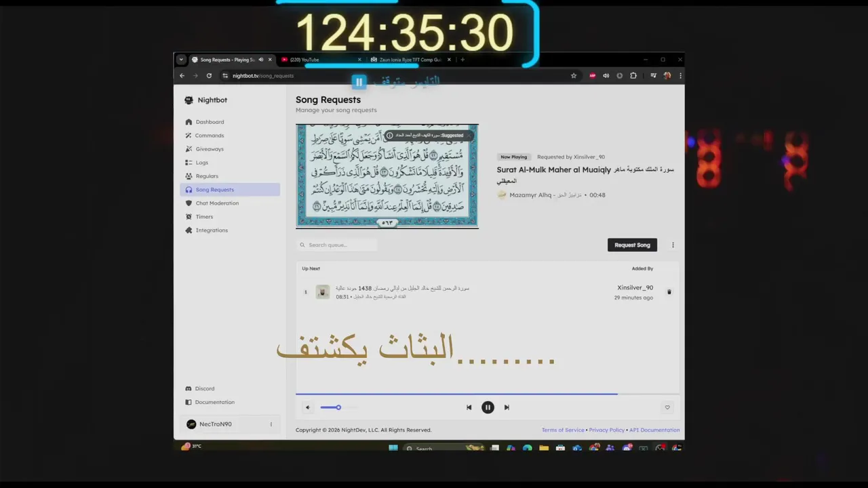Open the Regulars page
This screenshot has width=868, height=488.
point(230,176)
